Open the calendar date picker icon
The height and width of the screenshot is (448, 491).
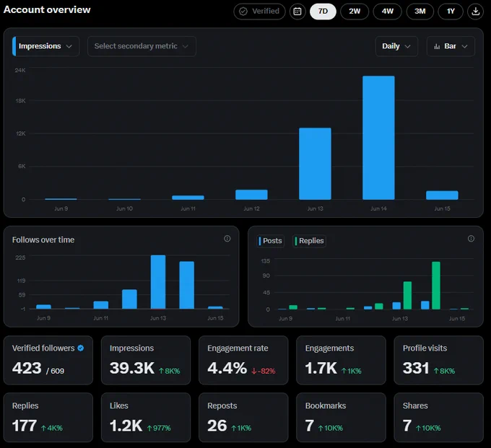click(297, 12)
